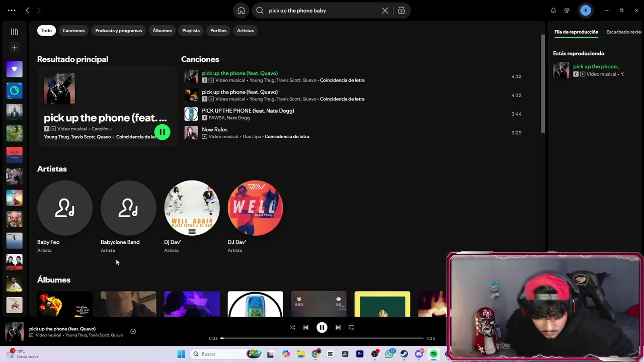Open Liked Songs in the sidebar
Screen dimensions: 644x362
coord(14,69)
